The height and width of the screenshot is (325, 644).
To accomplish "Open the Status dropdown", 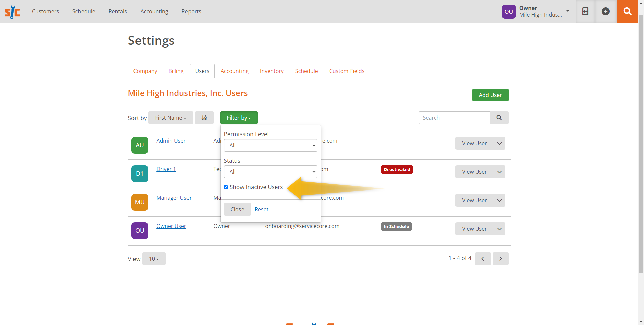I will pyautogui.click(x=270, y=172).
